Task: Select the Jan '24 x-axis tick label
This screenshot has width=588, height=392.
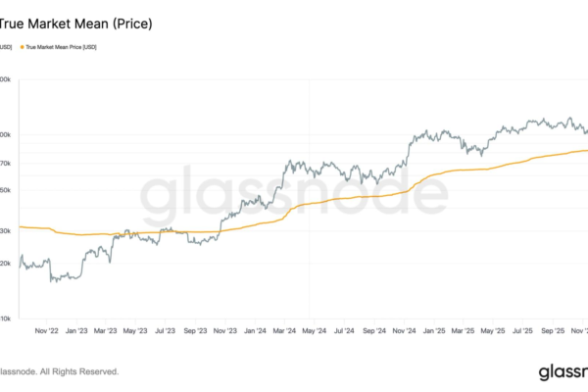Action: point(255,332)
